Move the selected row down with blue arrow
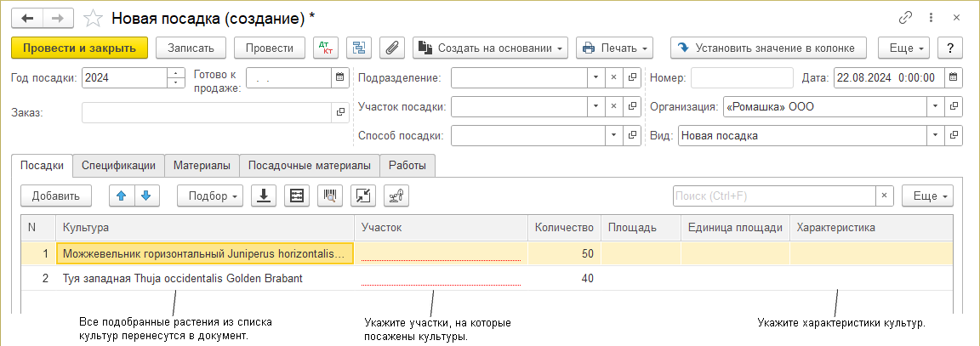The image size is (980, 346). tap(146, 196)
